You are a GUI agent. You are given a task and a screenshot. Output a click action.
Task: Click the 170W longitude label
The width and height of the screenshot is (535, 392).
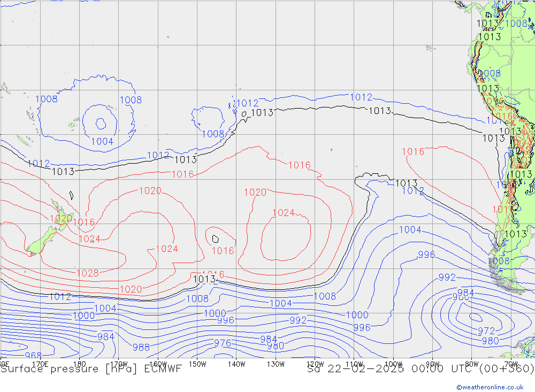tap(119, 364)
